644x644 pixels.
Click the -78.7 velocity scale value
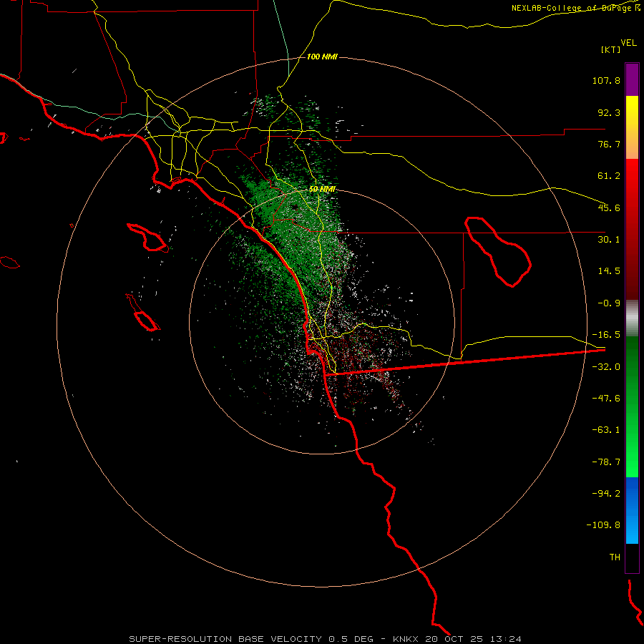pos(606,462)
